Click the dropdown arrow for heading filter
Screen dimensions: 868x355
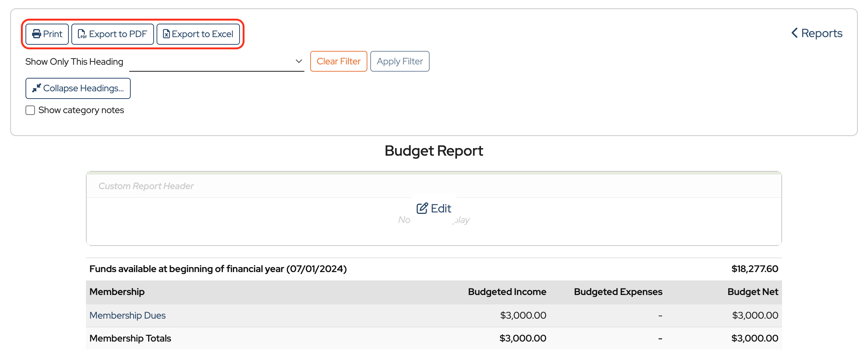pos(299,61)
